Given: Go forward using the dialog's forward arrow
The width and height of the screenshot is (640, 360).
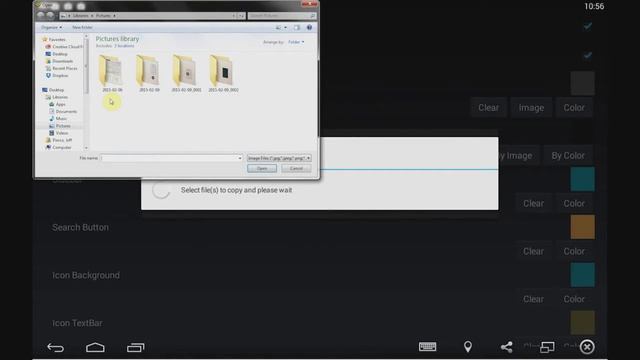Looking at the screenshot, I should [50, 15].
